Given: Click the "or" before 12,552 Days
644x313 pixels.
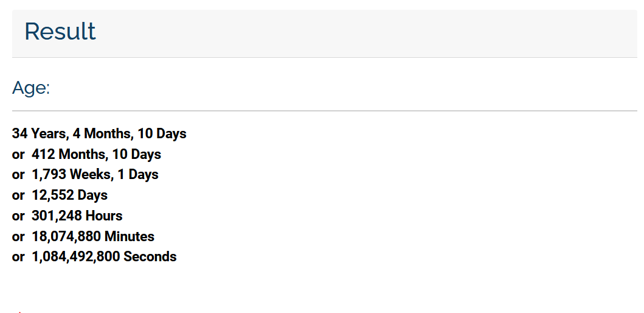Looking at the screenshot, I should (x=18, y=196).
